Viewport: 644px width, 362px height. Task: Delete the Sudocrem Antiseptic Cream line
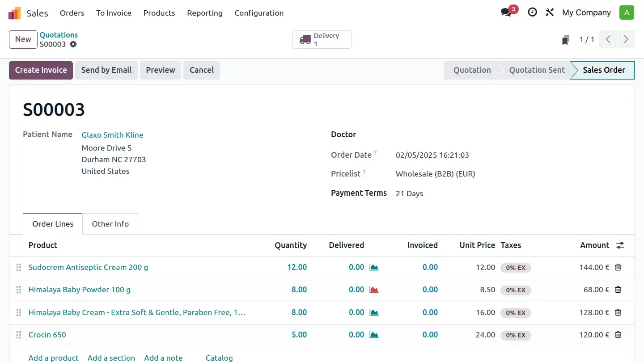click(618, 267)
